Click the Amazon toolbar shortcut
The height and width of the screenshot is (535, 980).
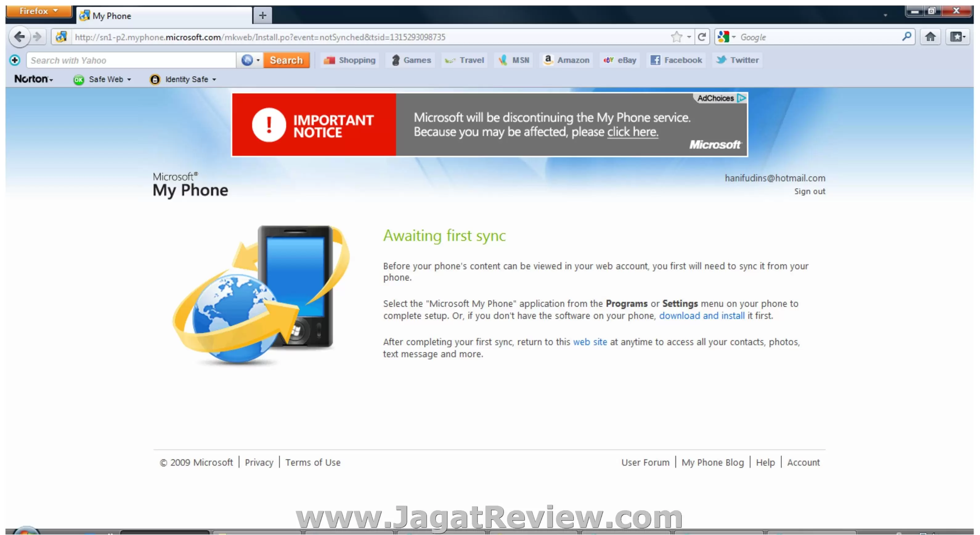tap(567, 60)
